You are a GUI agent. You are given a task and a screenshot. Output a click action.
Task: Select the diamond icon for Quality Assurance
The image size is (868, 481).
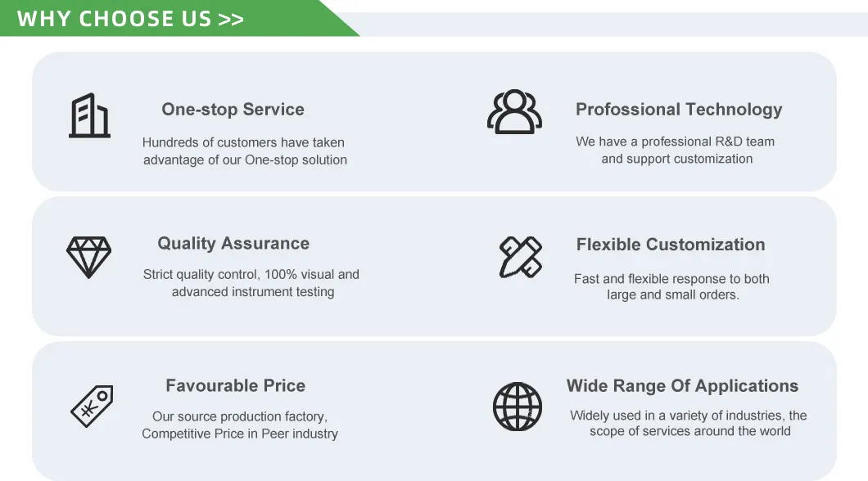(x=88, y=256)
